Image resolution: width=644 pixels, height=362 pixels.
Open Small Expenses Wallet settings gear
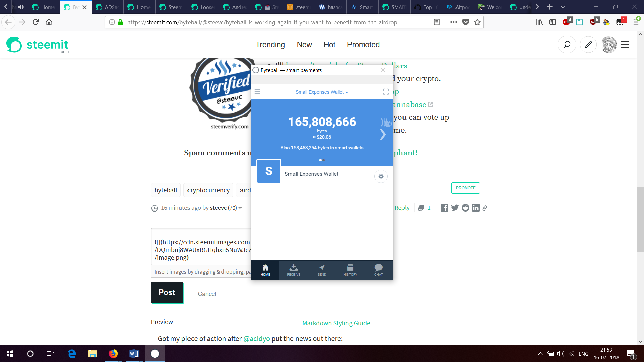click(381, 176)
